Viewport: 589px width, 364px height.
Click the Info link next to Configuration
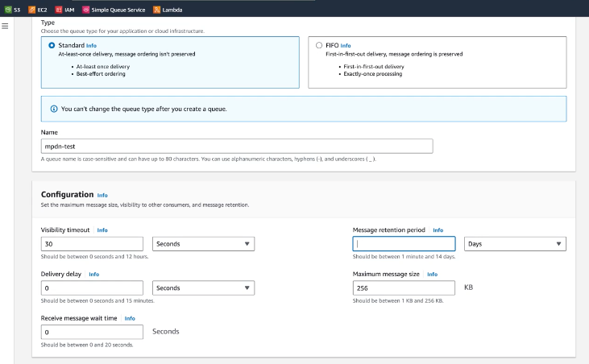[102, 195]
